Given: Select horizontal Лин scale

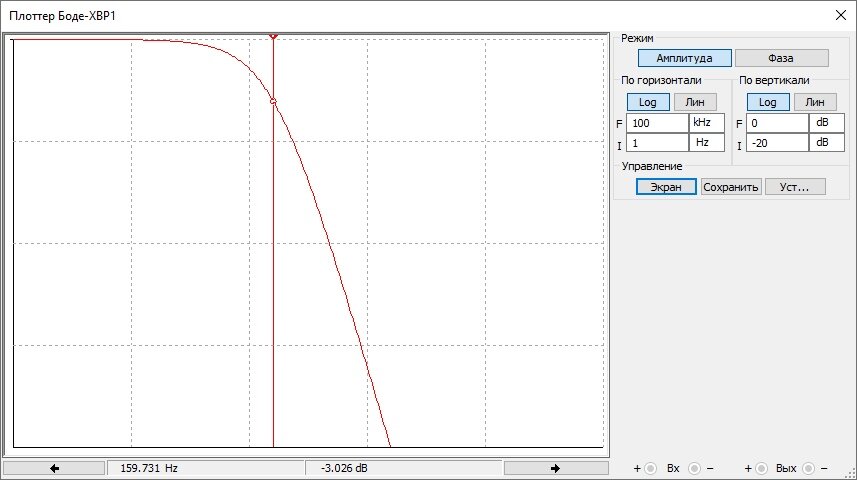Looking at the screenshot, I should click(x=695, y=102).
